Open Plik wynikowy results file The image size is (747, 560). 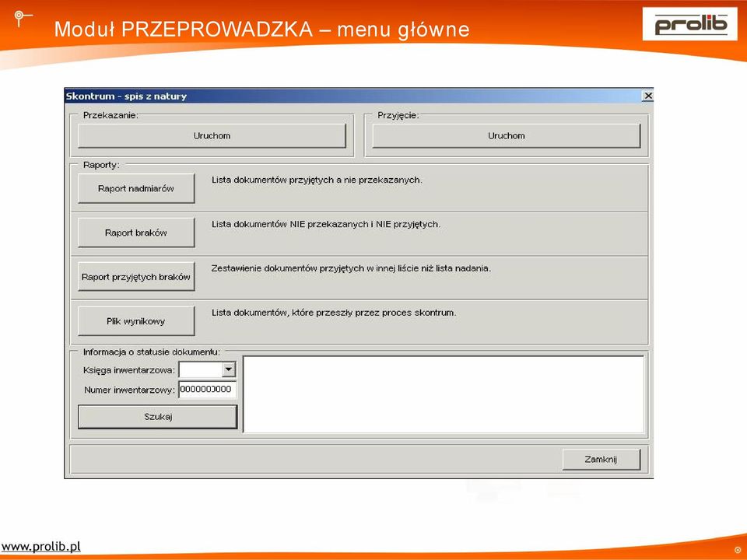pyautogui.click(x=136, y=321)
